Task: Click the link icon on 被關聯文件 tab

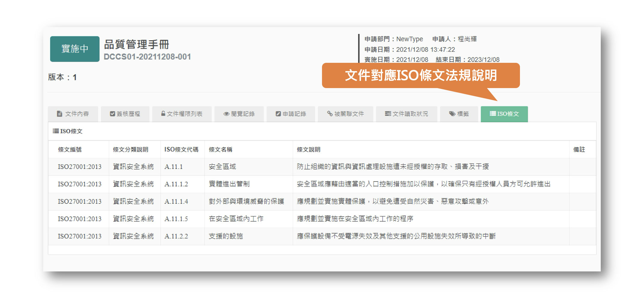Action: point(330,114)
